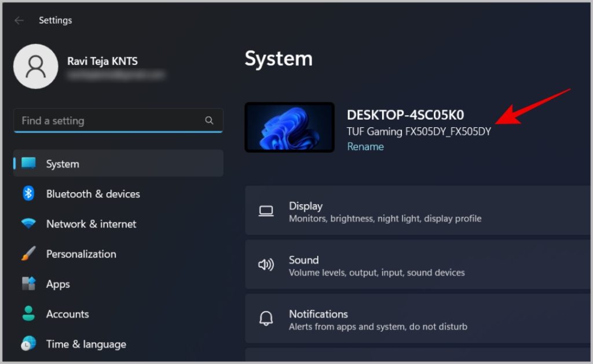This screenshot has height=364, width=593.
Task: Open the Apps icon
Action: tap(28, 284)
